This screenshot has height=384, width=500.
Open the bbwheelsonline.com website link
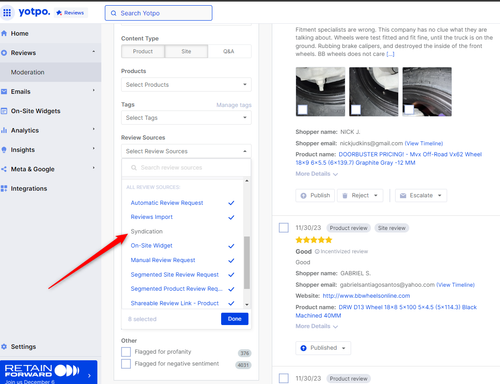pyautogui.click(x=366, y=296)
